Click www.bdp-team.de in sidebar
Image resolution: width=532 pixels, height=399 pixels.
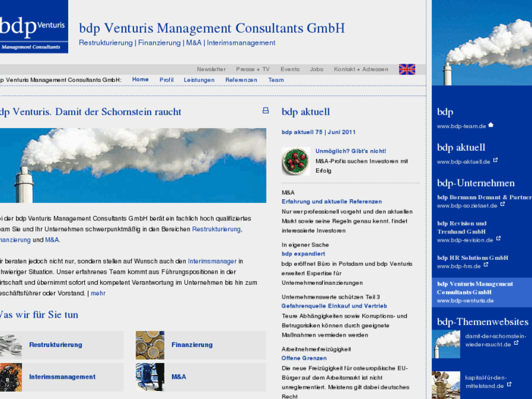click(462, 127)
